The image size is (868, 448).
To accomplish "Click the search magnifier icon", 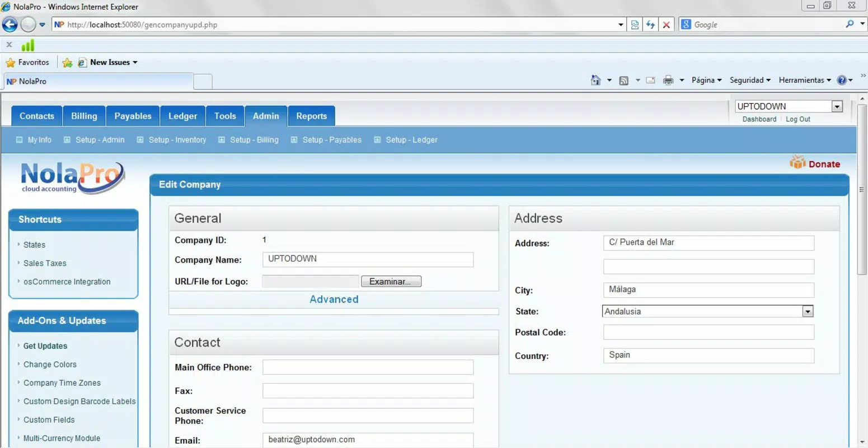I will tap(850, 24).
